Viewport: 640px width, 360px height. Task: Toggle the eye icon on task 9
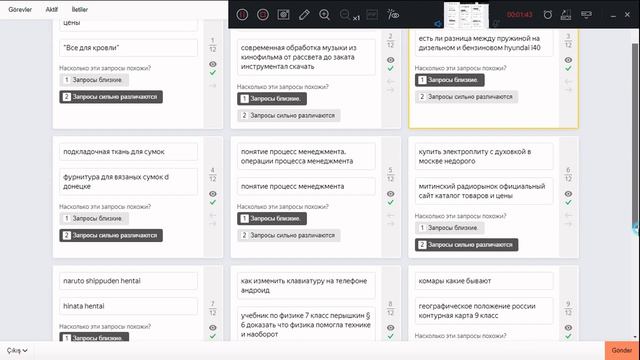click(x=568, y=328)
